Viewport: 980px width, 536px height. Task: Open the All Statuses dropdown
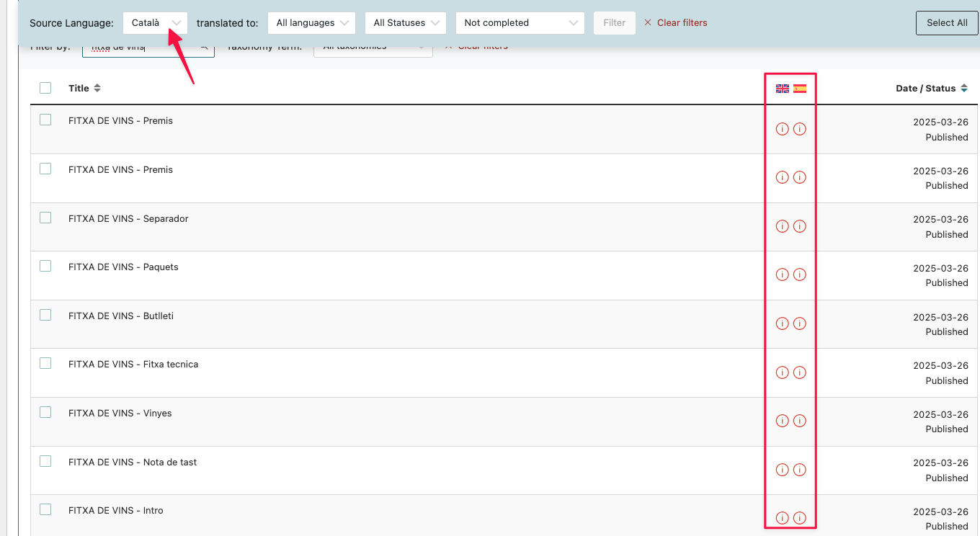click(x=405, y=23)
